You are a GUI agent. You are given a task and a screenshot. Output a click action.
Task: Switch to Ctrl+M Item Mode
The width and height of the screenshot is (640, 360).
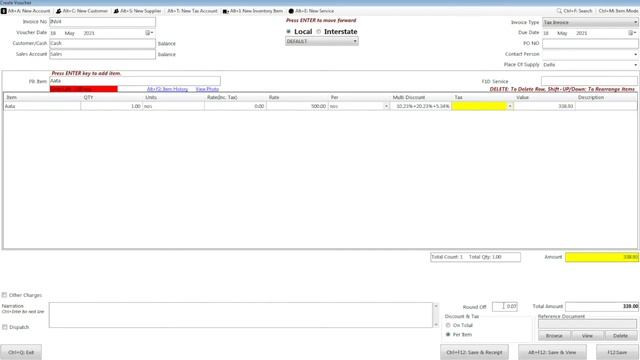[x=618, y=11]
